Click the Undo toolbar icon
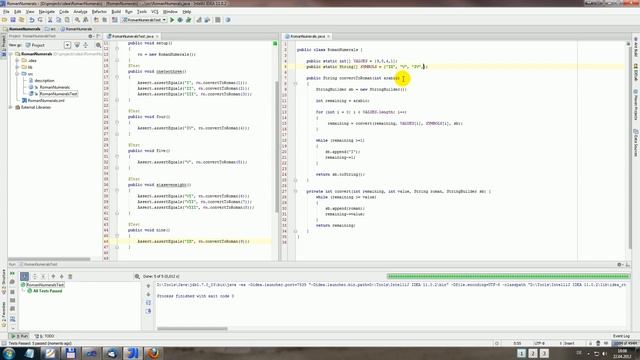Image resolution: width=640 pixels, height=360 pixels. (x=31, y=20)
